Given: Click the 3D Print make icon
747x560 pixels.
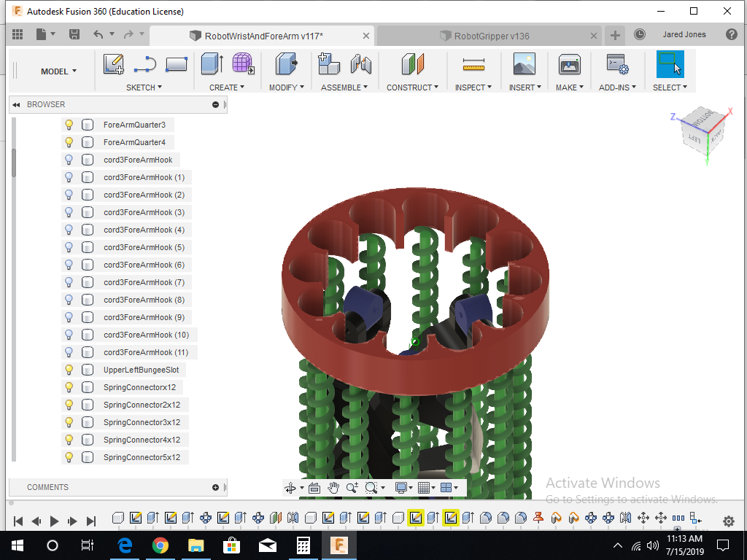Looking at the screenshot, I should pos(569,64).
